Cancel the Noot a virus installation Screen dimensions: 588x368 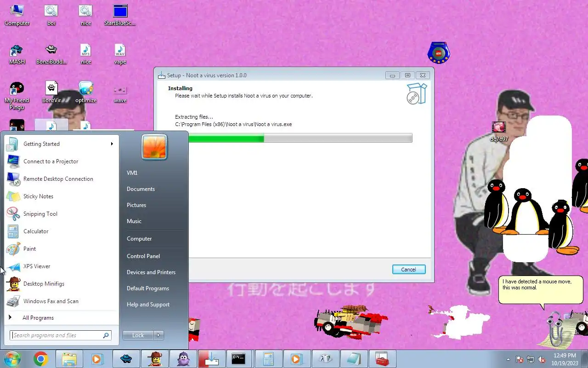tap(408, 270)
